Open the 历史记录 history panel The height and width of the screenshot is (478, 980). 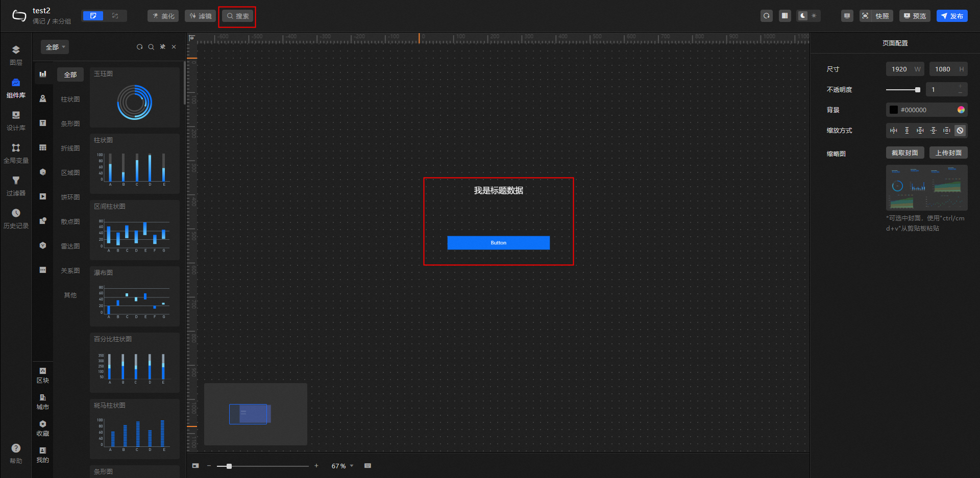point(16,219)
